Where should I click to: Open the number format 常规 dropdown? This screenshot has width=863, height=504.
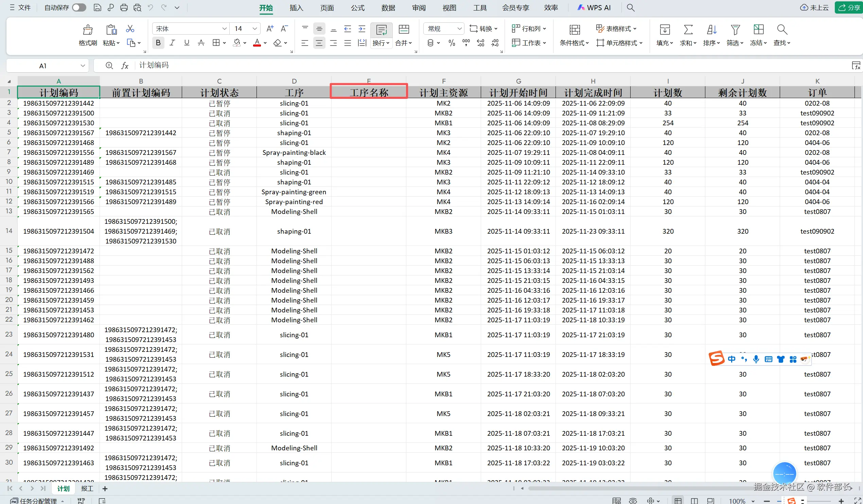[x=460, y=29]
